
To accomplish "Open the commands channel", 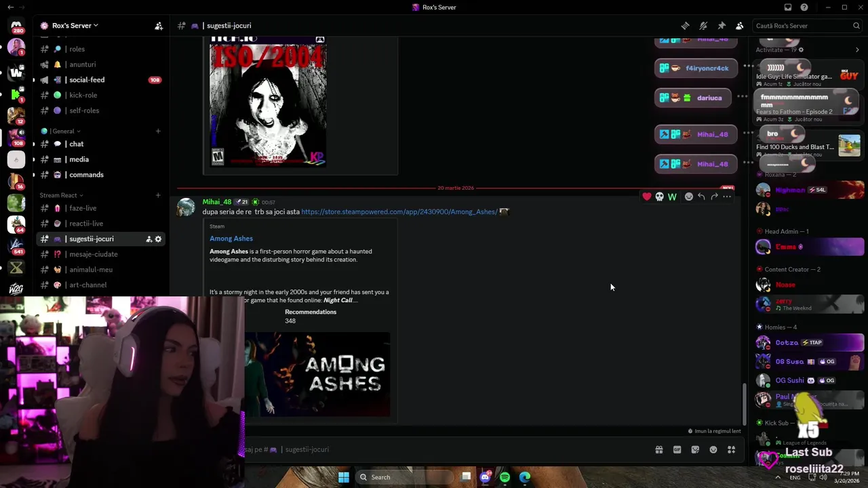I will (100, 175).
